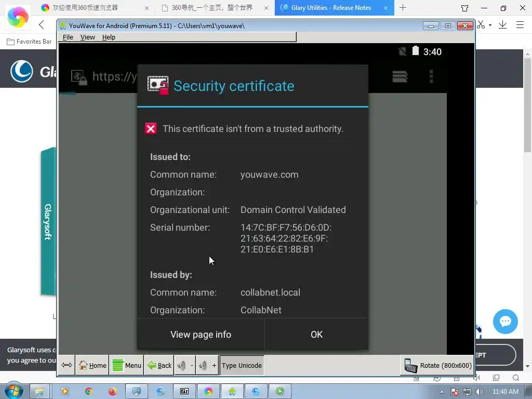Click the Back button in YouWave toolbar
Screen dimensions: 532x399
(x=159, y=365)
